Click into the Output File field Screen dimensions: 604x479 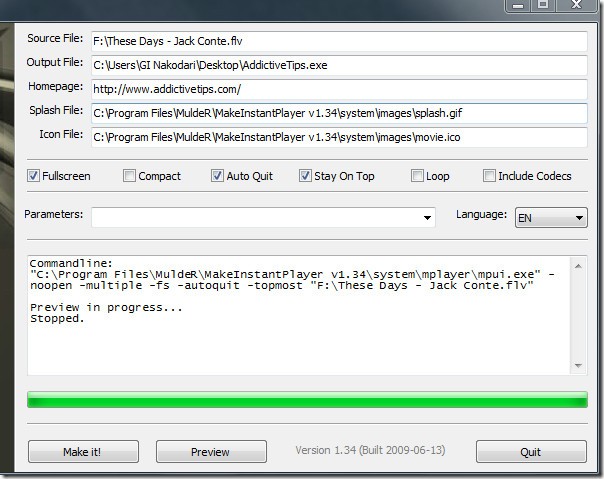pos(339,65)
